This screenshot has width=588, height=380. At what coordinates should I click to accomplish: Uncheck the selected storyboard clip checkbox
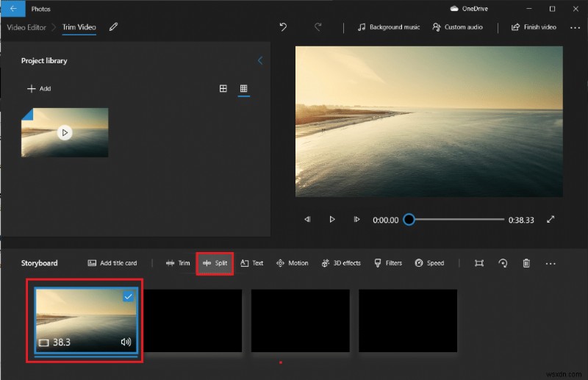[x=129, y=295]
